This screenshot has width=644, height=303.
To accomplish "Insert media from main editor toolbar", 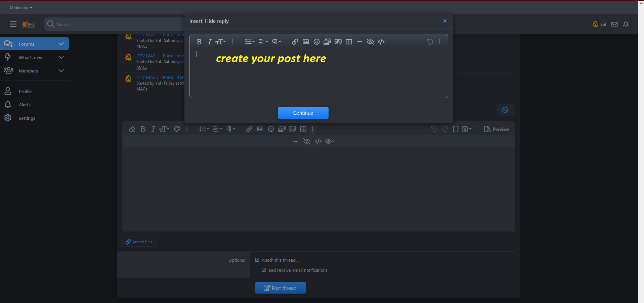I will (282, 129).
